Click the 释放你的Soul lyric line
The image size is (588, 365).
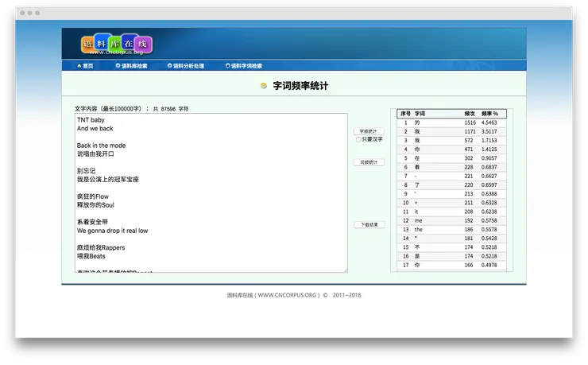pos(95,205)
